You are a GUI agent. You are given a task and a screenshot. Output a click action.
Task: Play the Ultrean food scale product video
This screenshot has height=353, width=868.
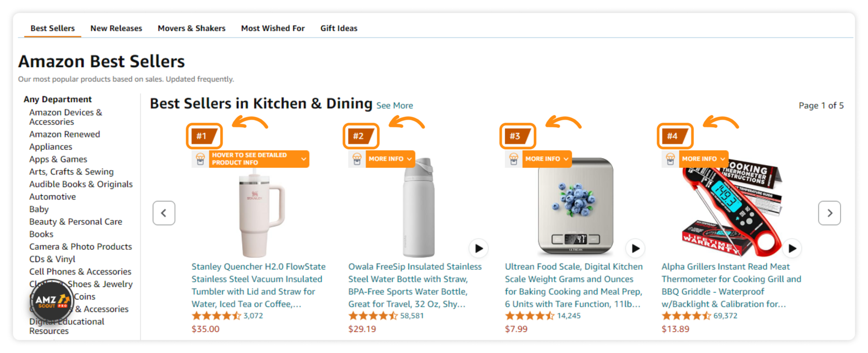[635, 248]
